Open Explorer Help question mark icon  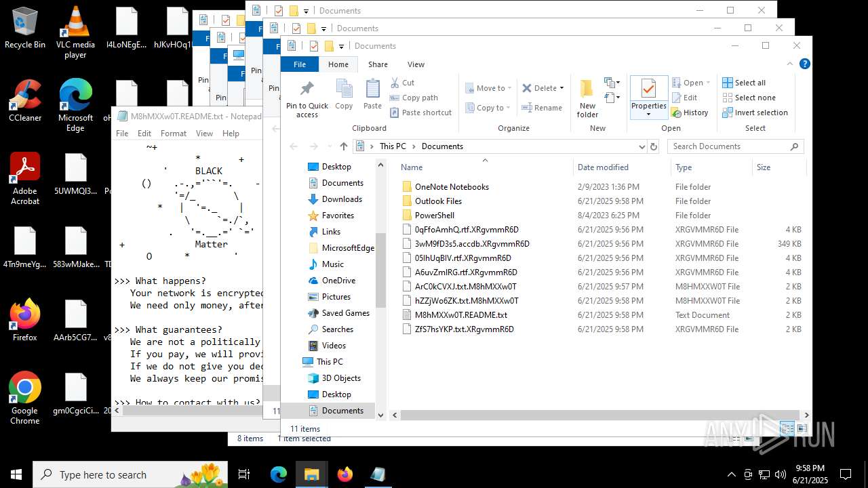tap(805, 64)
